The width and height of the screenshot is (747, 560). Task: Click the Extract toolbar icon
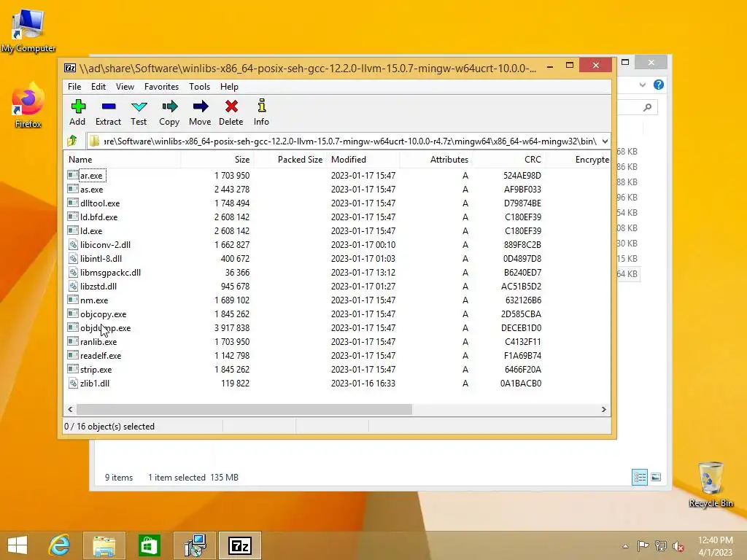point(109,106)
